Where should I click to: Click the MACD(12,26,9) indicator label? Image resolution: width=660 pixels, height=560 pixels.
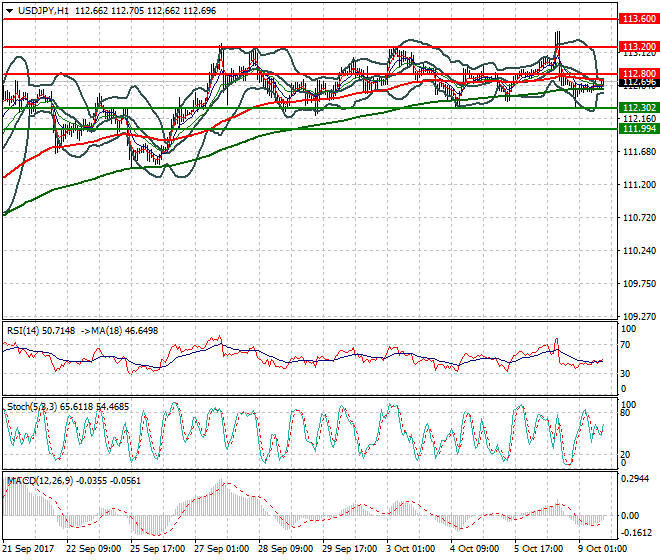click(39, 481)
